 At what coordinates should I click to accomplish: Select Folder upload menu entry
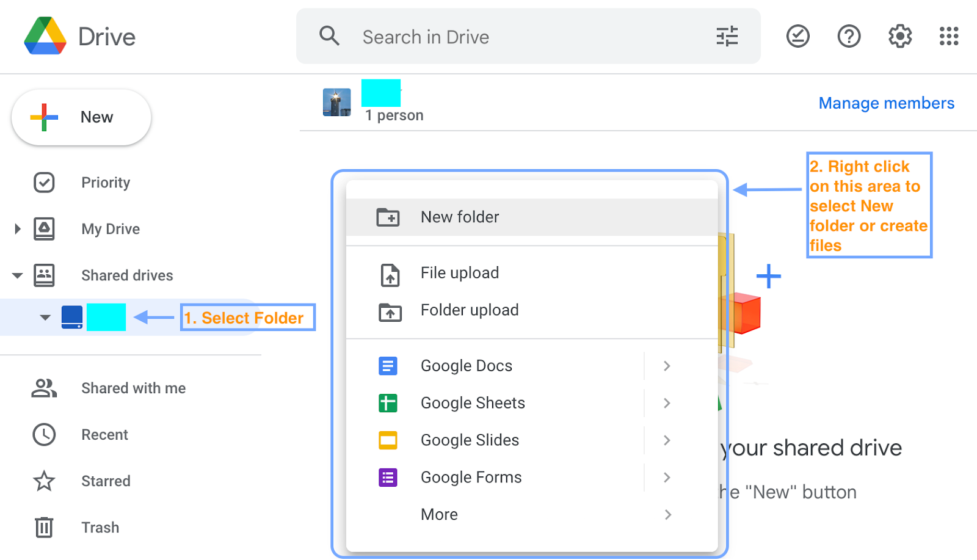tap(532, 310)
